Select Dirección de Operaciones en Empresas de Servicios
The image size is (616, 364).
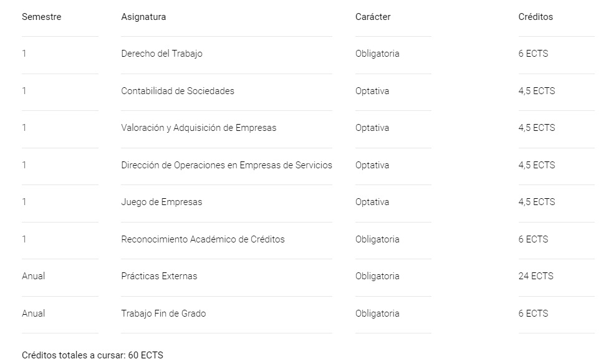(226, 165)
